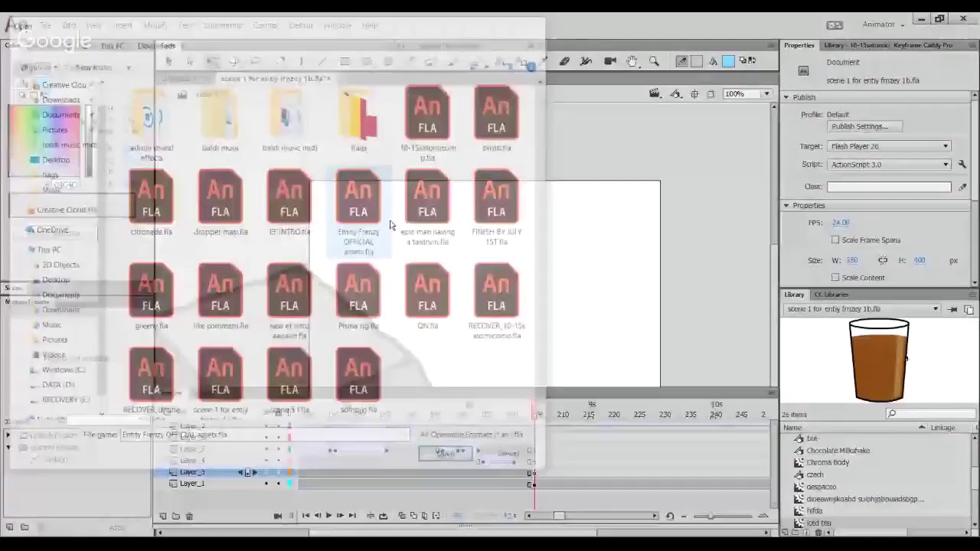Select Layer_3 in the timeline
980x551 pixels.
192,472
